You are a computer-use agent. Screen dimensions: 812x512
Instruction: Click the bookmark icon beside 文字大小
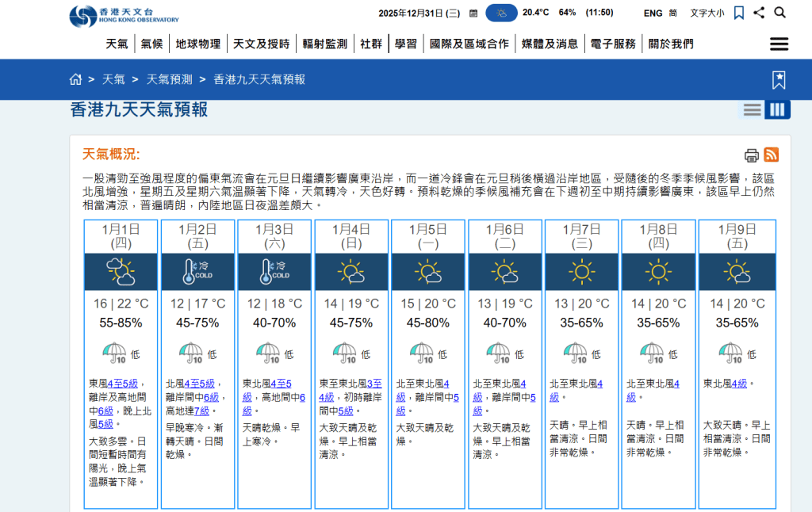coord(739,13)
